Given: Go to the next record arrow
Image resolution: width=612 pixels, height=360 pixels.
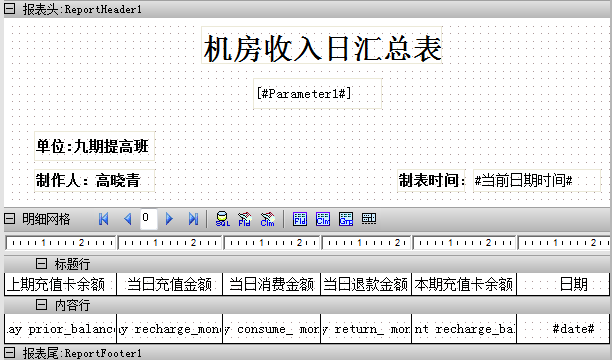Looking at the screenshot, I should click(x=169, y=219).
